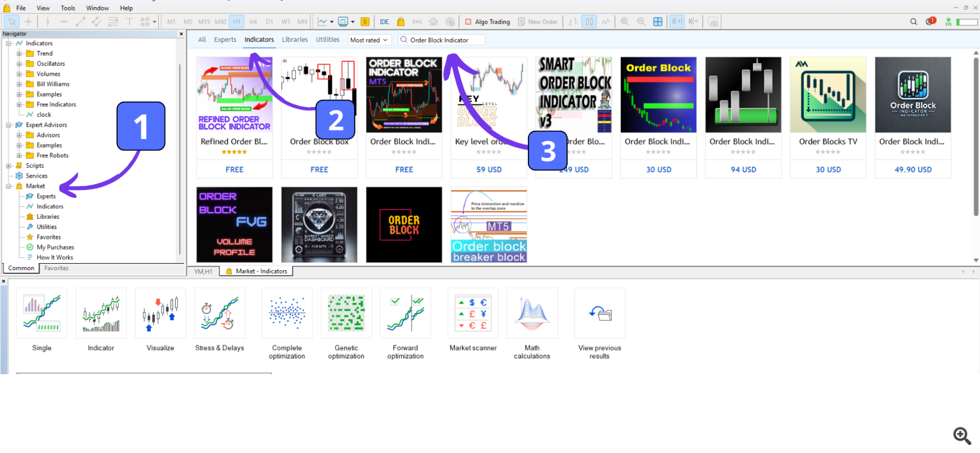Image resolution: width=980 pixels, height=453 pixels.
Task: Click the 94 USD price button
Action: pyautogui.click(x=743, y=170)
